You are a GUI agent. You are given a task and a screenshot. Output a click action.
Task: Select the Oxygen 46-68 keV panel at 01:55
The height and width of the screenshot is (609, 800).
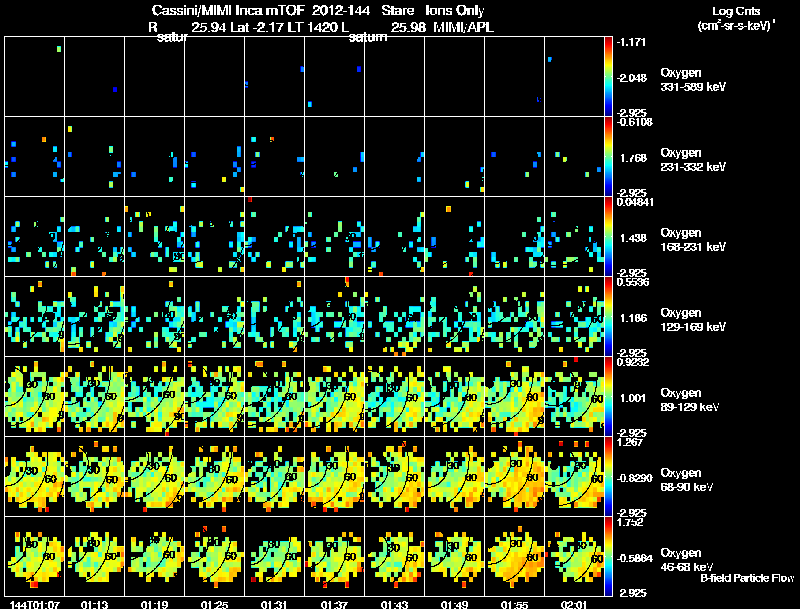[x=514, y=556]
